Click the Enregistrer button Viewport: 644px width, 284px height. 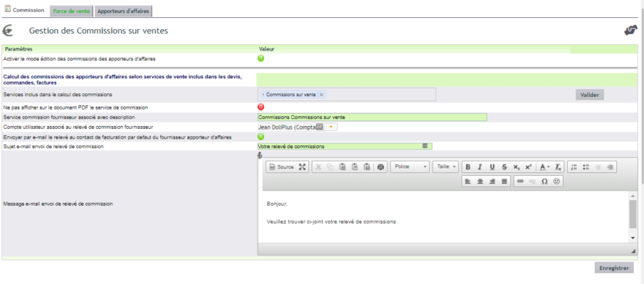pyautogui.click(x=614, y=267)
